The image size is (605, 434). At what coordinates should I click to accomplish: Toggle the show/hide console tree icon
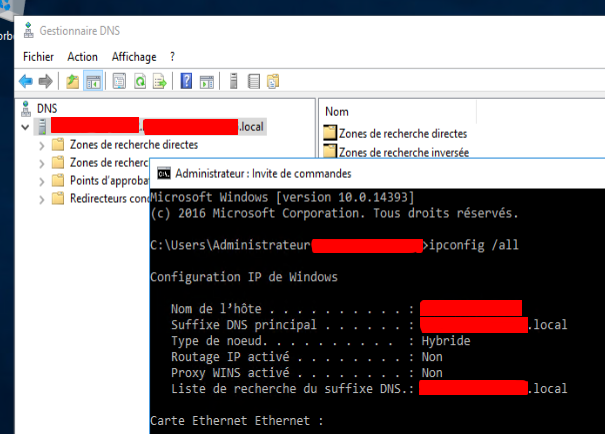click(93, 82)
